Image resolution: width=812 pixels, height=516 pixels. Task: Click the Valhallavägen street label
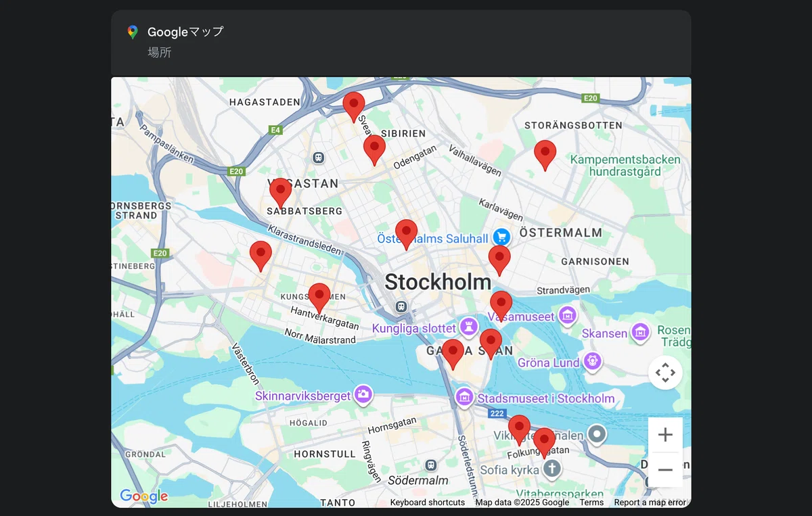pos(475,160)
